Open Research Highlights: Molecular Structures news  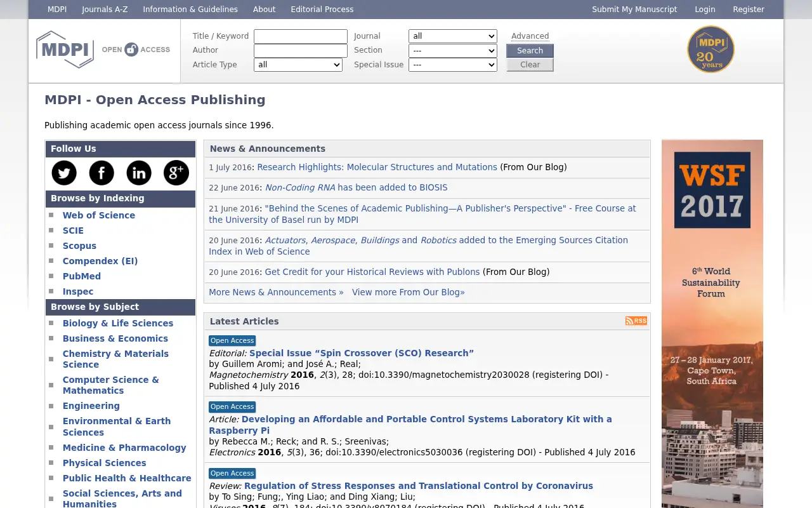tap(377, 167)
